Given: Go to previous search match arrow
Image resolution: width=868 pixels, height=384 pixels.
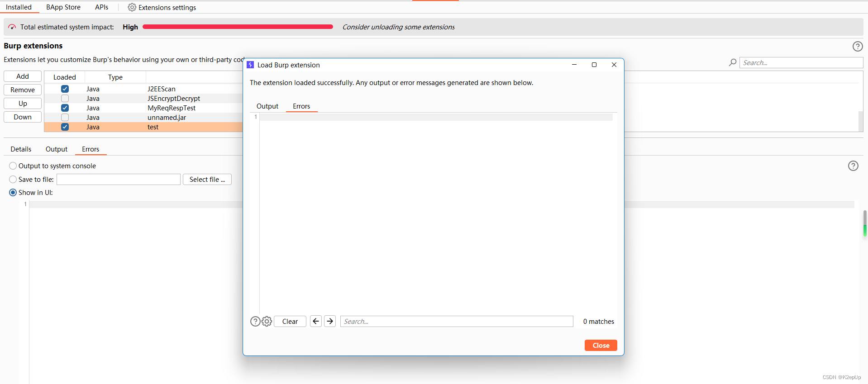Looking at the screenshot, I should (316, 321).
